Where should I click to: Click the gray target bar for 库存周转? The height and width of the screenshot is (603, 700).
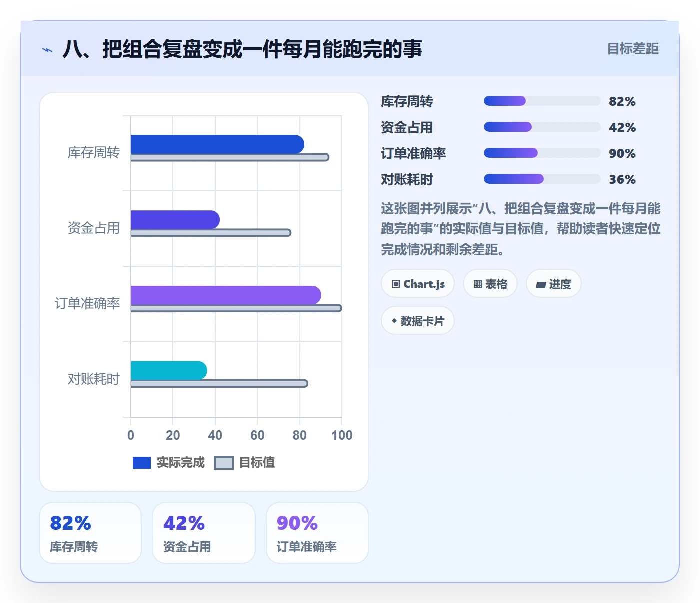tap(230, 157)
